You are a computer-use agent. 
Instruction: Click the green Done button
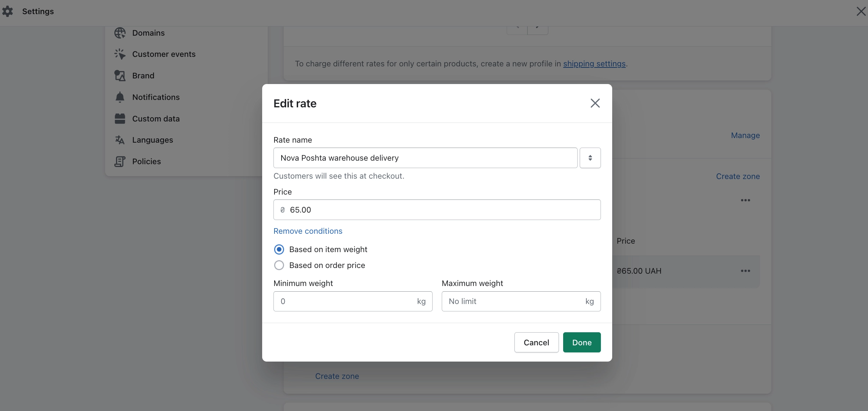582,342
